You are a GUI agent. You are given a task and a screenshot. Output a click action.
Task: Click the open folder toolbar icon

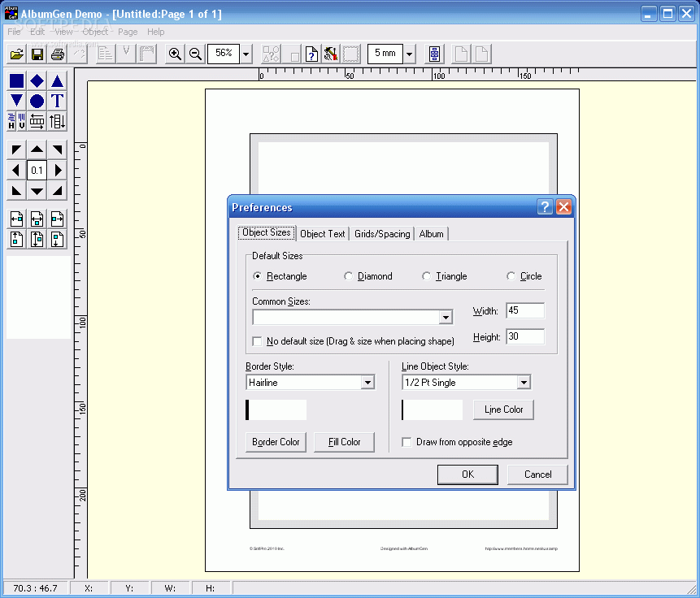[17, 54]
